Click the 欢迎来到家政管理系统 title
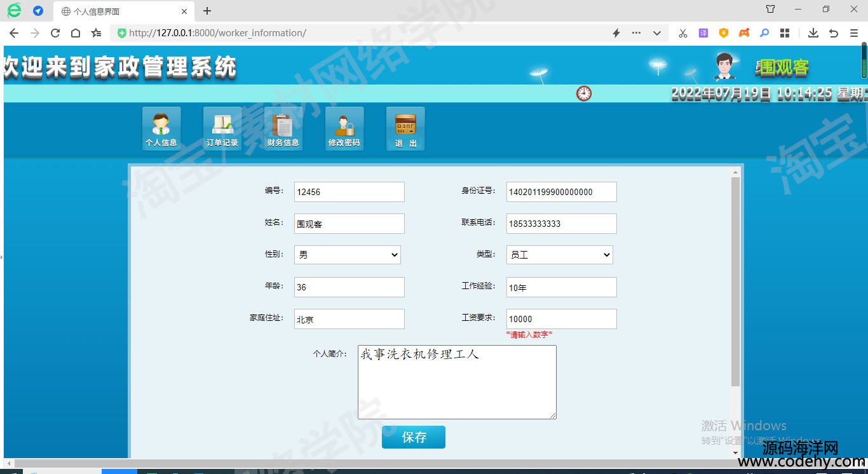Viewport: 868px width, 474px height. [120, 67]
